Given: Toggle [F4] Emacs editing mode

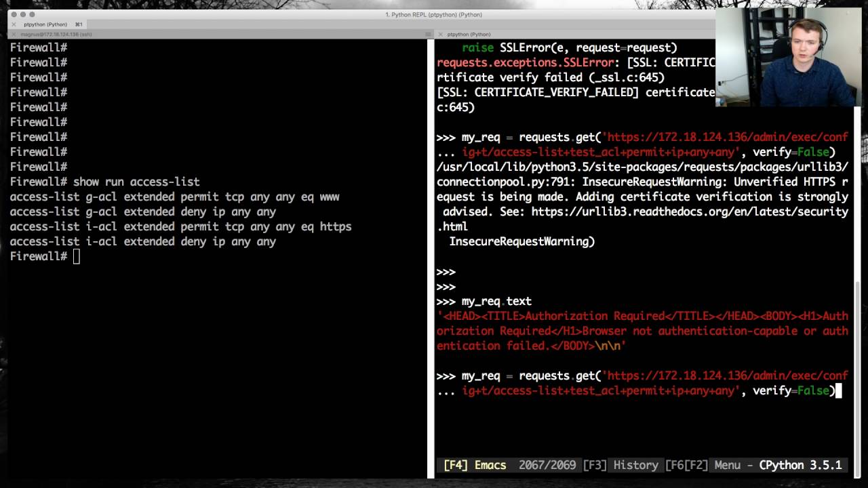Looking at the screenshot, I should [475, 465].
